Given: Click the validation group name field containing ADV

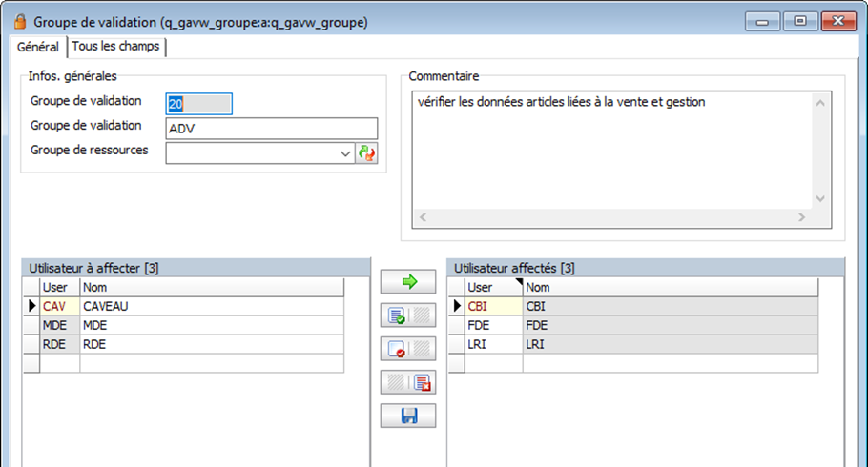Looking at the screenshot, I should 272,129.
